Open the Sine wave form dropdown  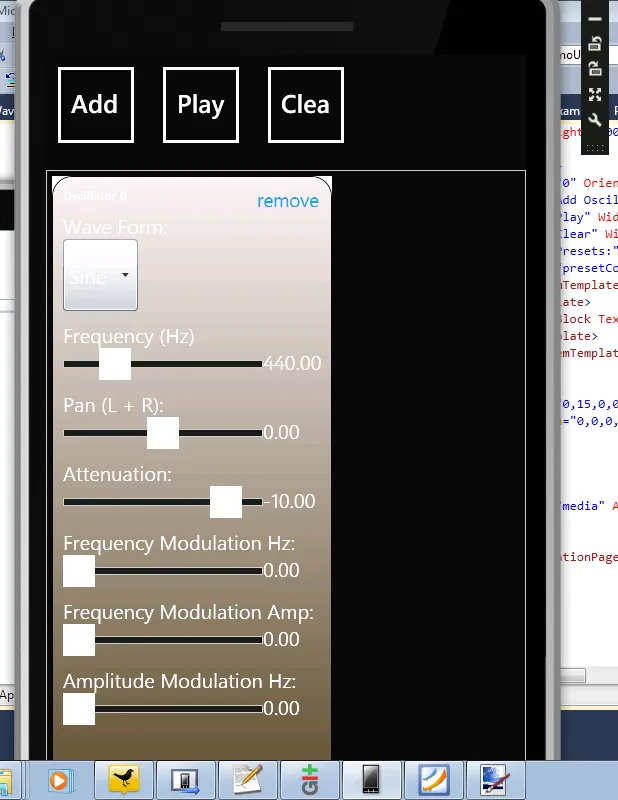[x=101, y=275]
